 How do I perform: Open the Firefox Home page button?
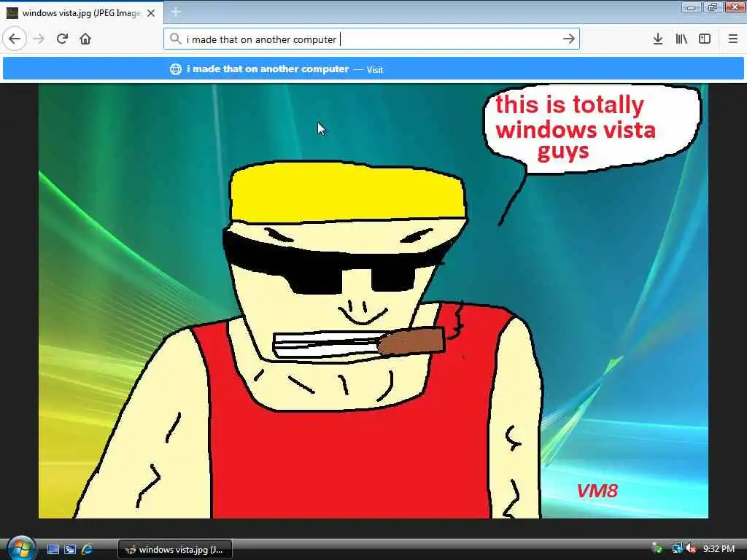85,39
